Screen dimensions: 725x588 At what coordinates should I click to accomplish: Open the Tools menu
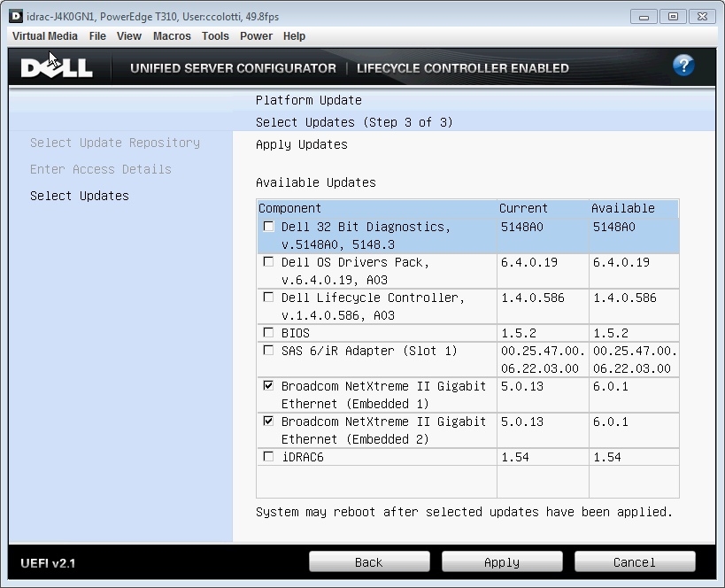click(x=215, y=36)
